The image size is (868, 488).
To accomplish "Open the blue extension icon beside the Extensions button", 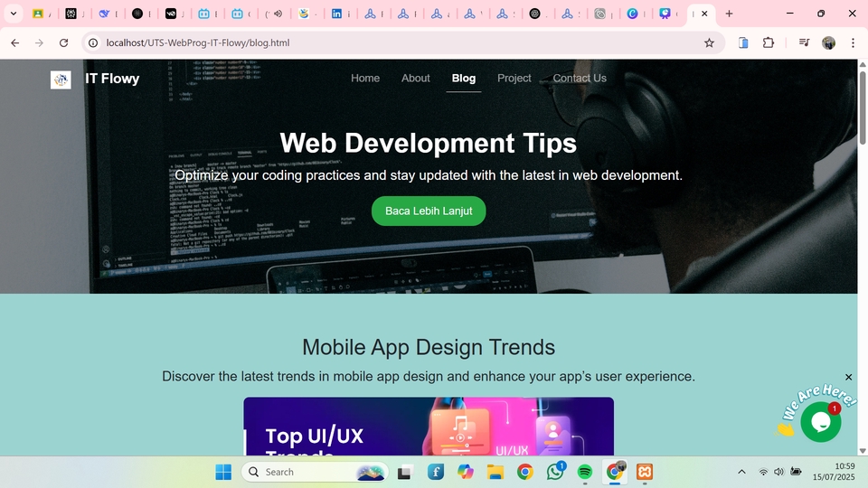I will tap(743, 42).
